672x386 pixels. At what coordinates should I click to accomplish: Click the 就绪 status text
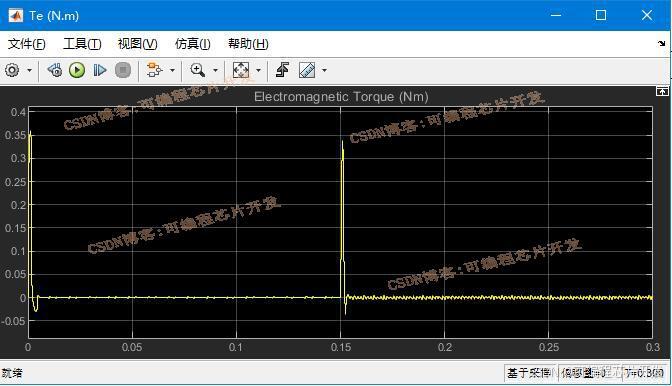pyautogui.click(x=12, y=373)
